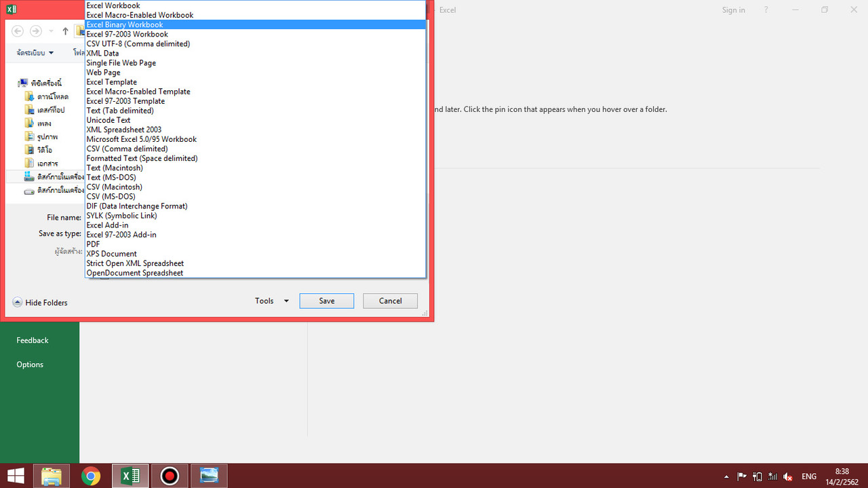This screenshot has height=488, width=868.
Task: Choose Excel Macro-Enabled Template
Action: pyautogui.click(x=256, y=91)
